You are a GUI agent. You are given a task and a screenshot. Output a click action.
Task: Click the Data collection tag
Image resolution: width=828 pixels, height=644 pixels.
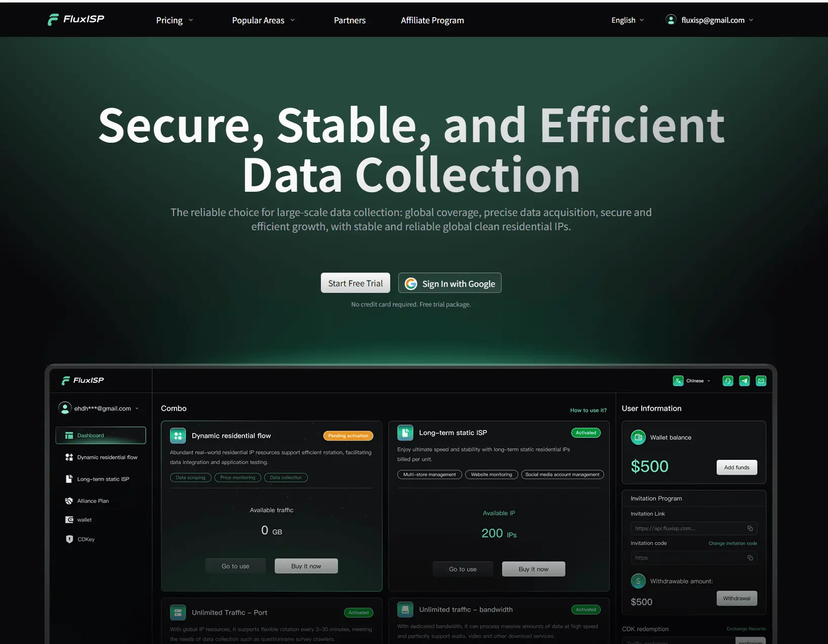click(x=286, y=478)
